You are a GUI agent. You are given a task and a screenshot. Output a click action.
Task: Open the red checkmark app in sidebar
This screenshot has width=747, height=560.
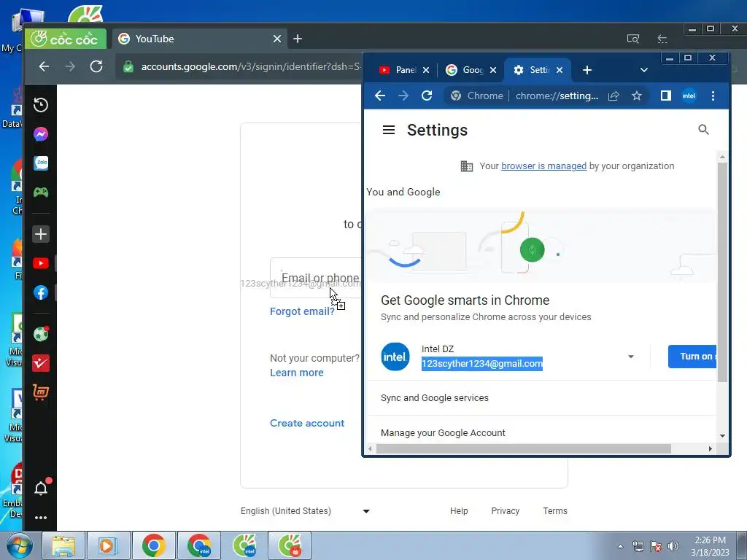point(41,363)
